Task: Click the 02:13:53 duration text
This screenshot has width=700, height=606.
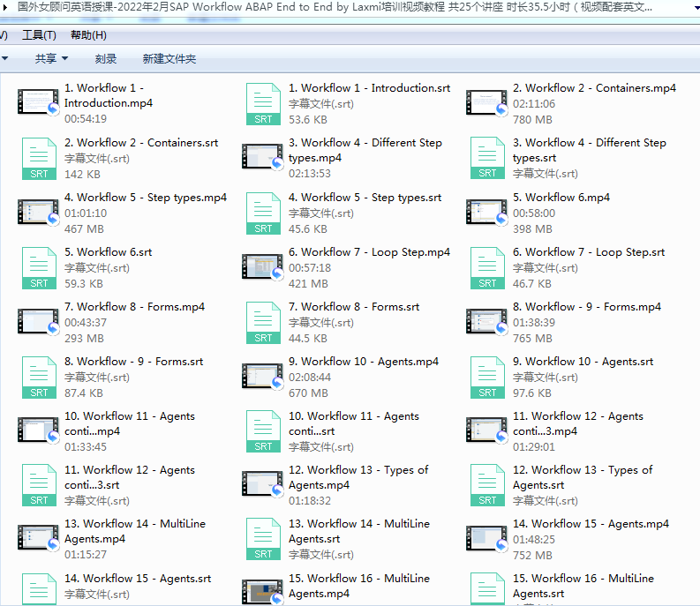Action: pyautogui.click(x=309, y=173)
